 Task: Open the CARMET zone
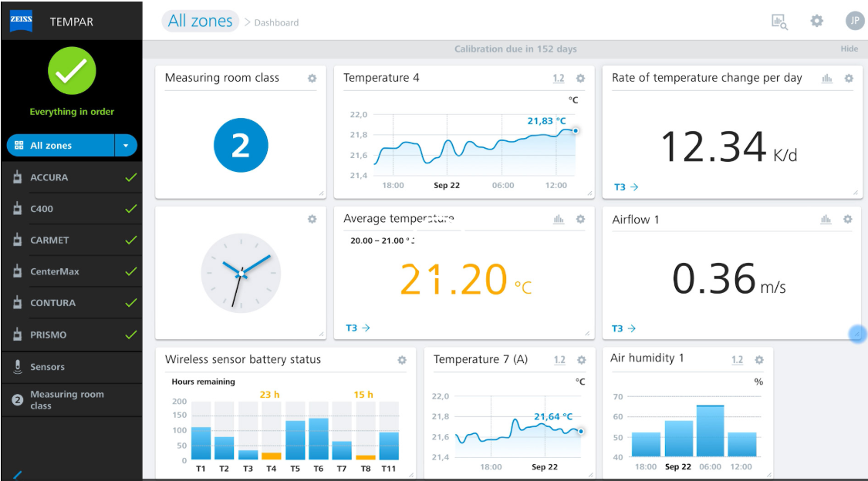click(72, 240)
